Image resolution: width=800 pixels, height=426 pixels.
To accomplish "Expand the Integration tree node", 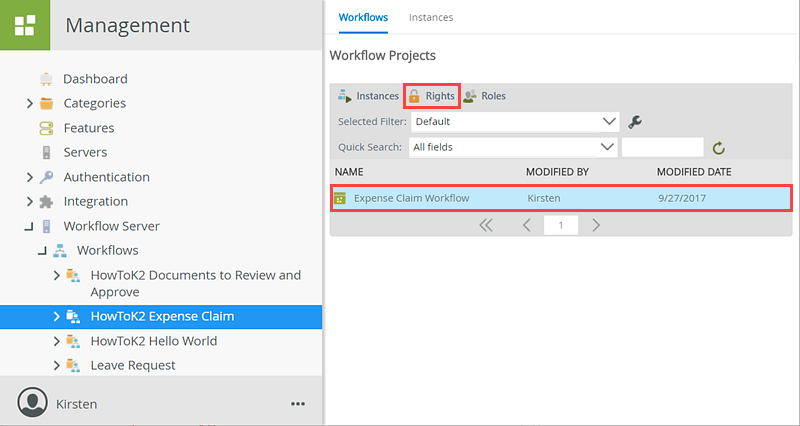I will click(30, 202).
